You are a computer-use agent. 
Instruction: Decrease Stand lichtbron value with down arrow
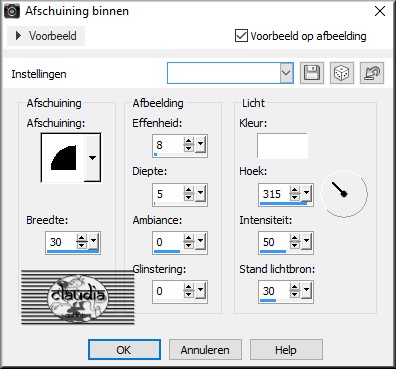(295, 294)
